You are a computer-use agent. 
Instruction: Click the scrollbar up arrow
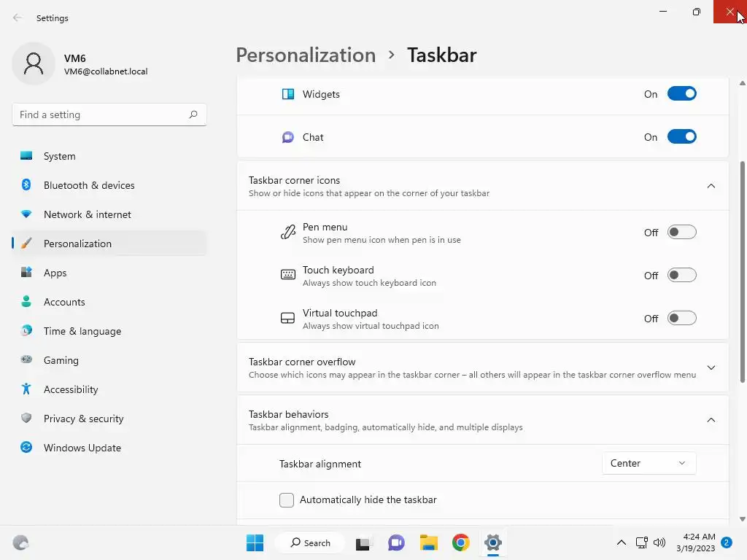click(x=742, y=83)
